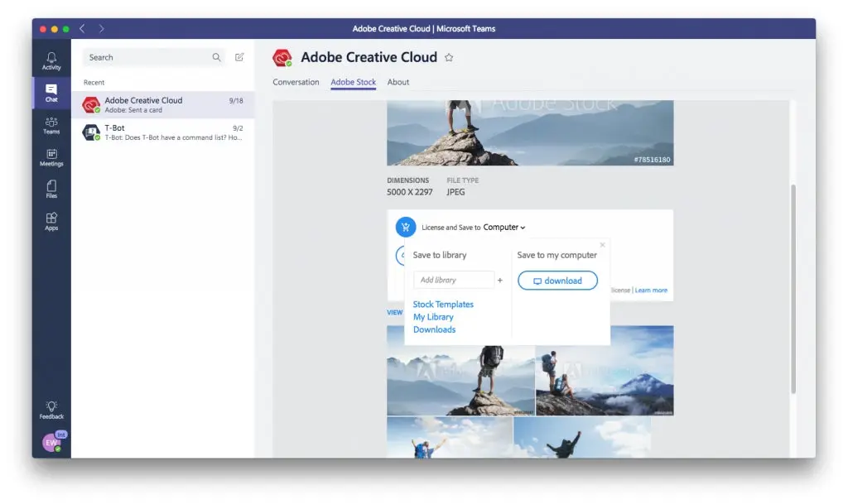Go back with the left arrow
Screen dimensions: 848x504
pyautogui.click(x=82, y=29)
